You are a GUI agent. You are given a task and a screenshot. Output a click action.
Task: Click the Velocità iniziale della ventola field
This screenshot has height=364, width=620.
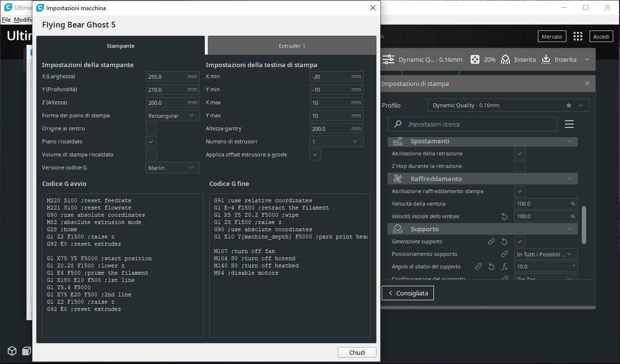tap(546, 216)
